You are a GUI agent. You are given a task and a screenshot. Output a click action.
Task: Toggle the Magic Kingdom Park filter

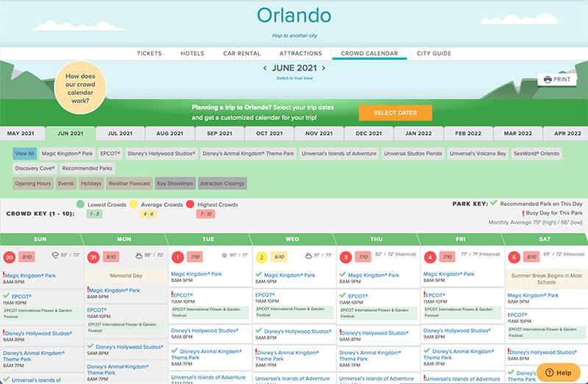67,154
